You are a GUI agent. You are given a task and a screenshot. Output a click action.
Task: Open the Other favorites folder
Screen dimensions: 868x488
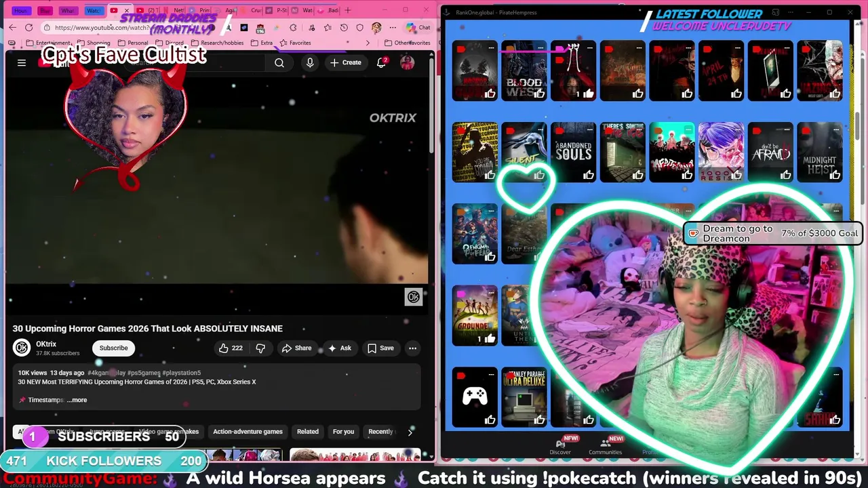coord(407,43)
